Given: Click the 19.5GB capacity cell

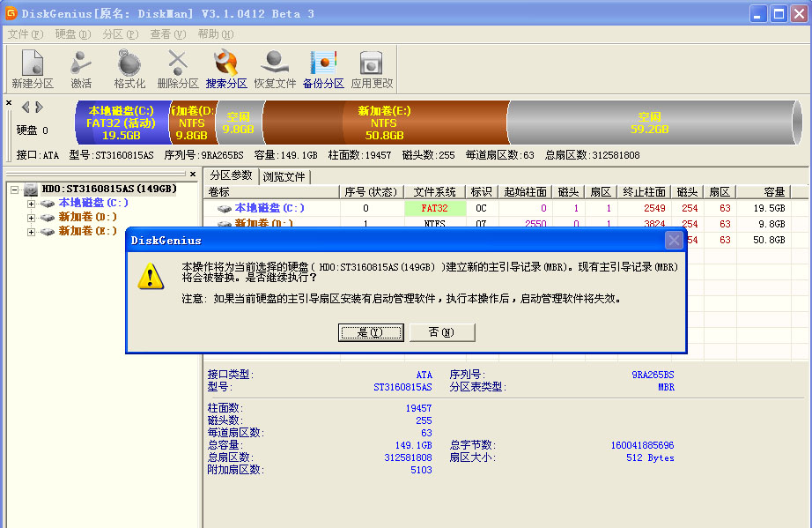Looking at the screenshot, I should click(x=770, y=208).
